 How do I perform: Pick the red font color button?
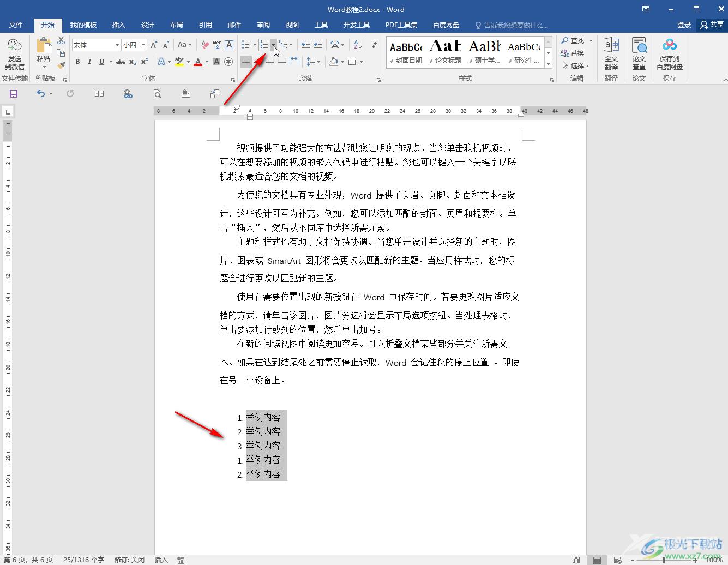198,62
